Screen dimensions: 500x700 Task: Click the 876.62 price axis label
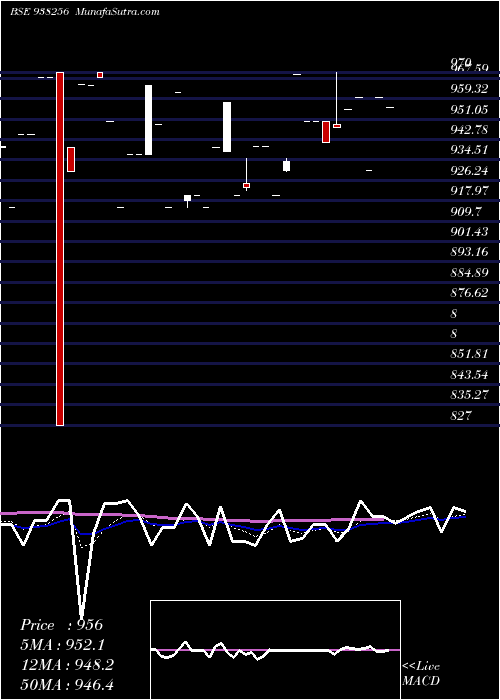tap(469, 293)
